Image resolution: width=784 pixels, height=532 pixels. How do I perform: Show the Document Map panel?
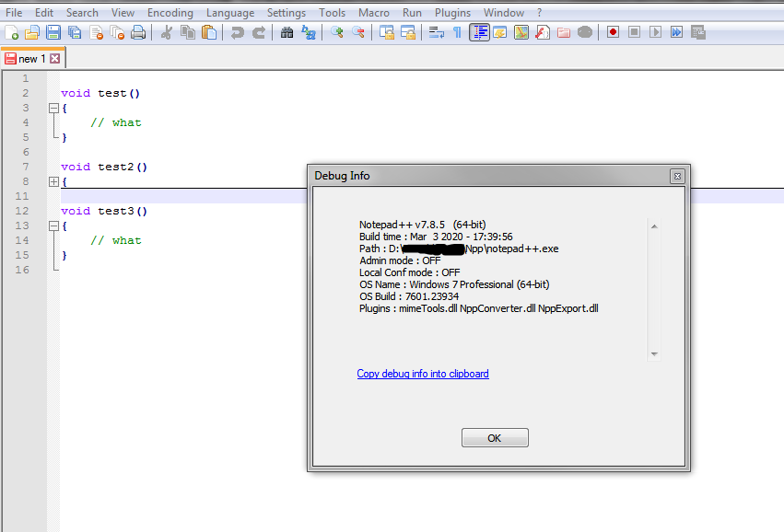click(x=521, y=32)
